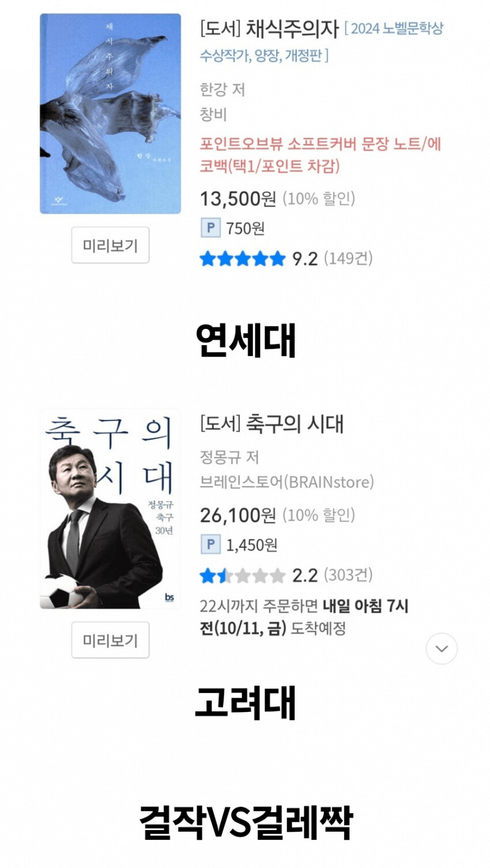This screenshot has width=490, height=868.
Task: Click the blue star rating for 채식주의자
Action: [x=242, y=259]
